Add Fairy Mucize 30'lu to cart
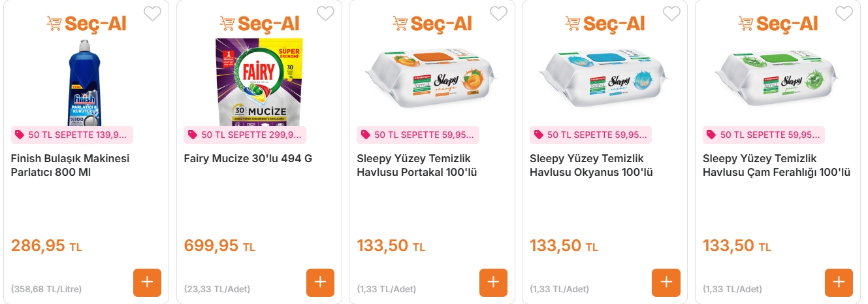Image resolution: width=868 pixels, height=304 pixels. 320,282
